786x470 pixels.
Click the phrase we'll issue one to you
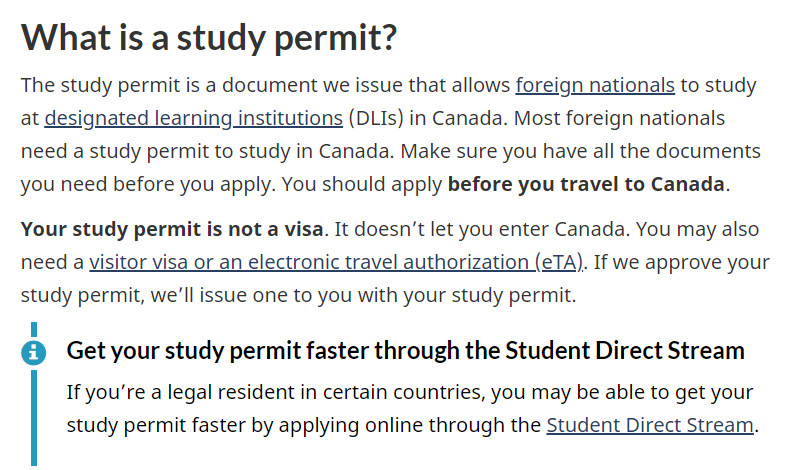coord(249,296)
